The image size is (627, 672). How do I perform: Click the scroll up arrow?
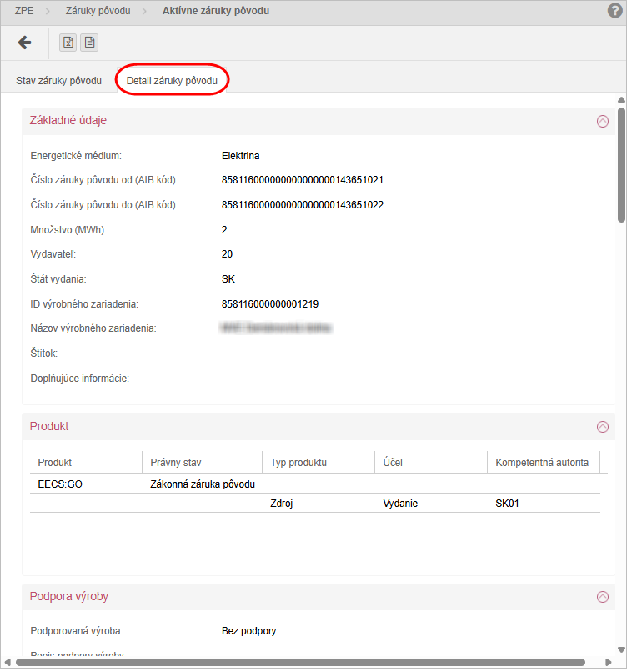(621, 100)
